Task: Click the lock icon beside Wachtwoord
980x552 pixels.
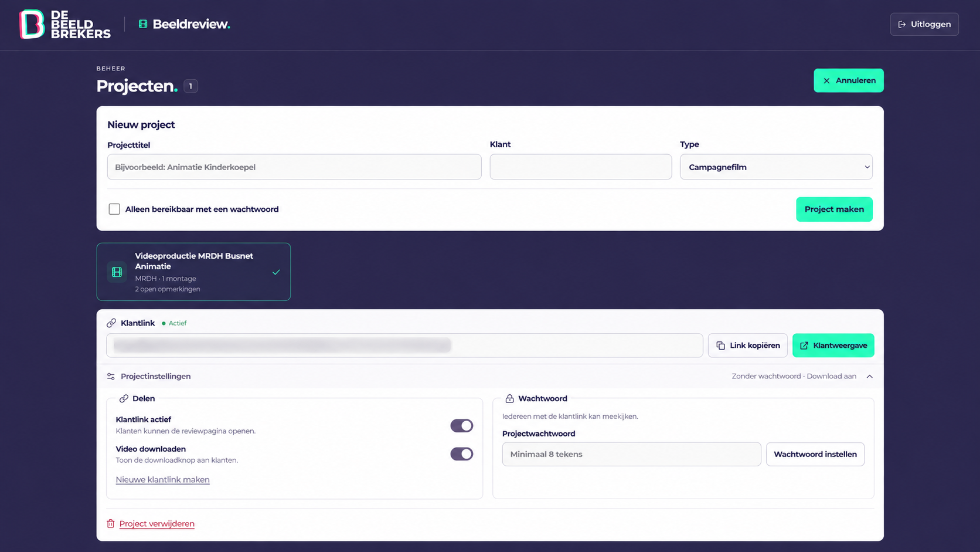Action: [509, 399]
